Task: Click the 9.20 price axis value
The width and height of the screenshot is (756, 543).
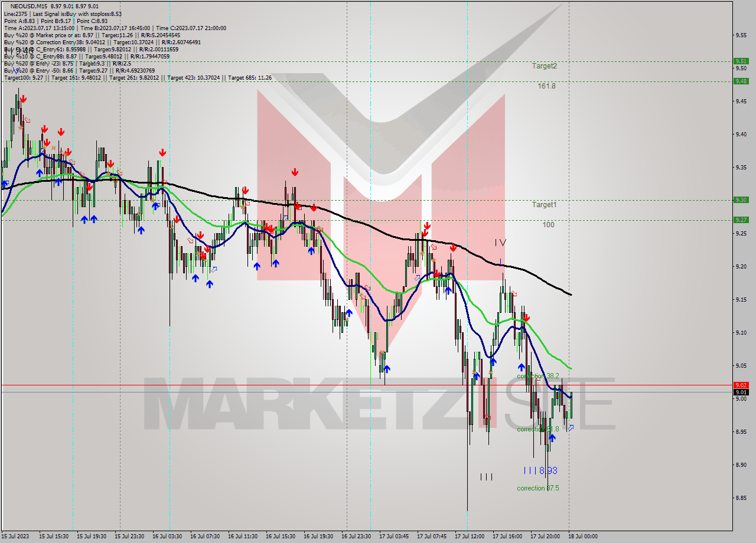Action: pyautogui.click(x=741, y=266)
